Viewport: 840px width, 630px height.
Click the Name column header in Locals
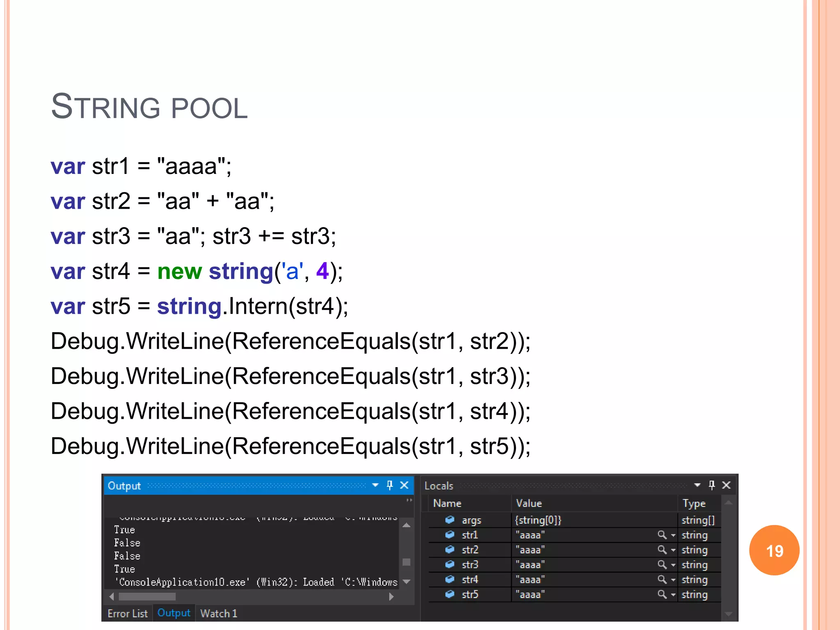click(x=447, y=503)
